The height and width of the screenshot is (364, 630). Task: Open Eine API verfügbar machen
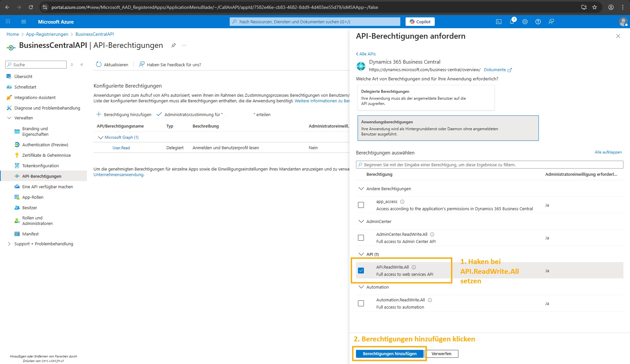pyautogui.click(x=48, y=187)
